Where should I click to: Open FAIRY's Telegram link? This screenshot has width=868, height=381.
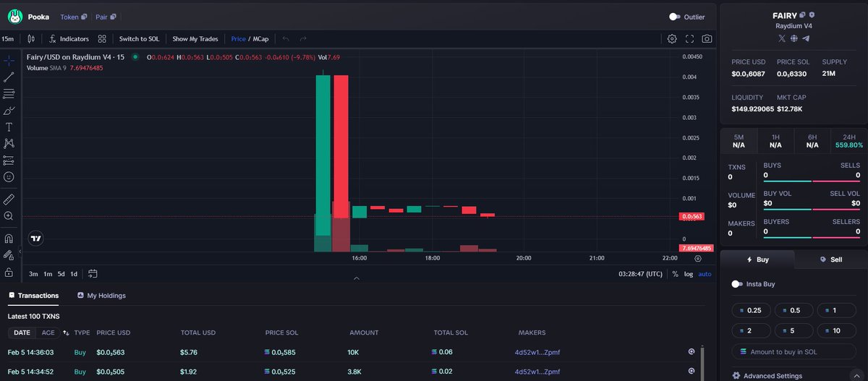(x=806, y=38)
